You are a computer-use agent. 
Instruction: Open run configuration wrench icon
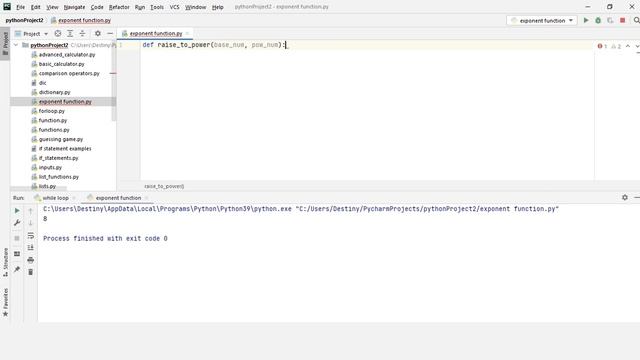17,223
